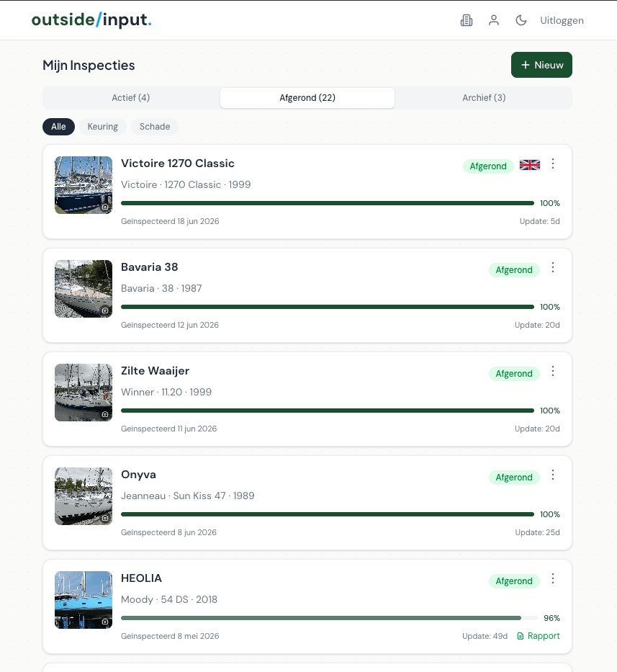Open more options menu for Onyva
The width and height of the screenshot is (617, 672).
[x=553, y=475]
